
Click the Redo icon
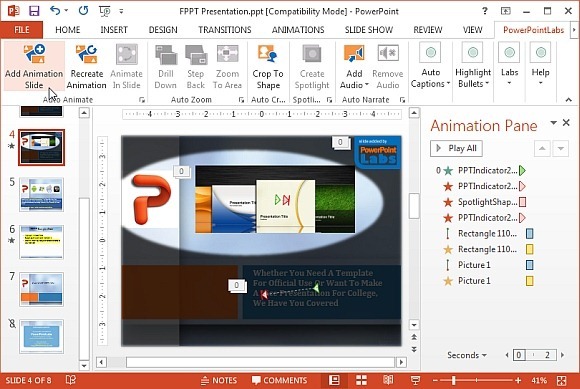83,11
